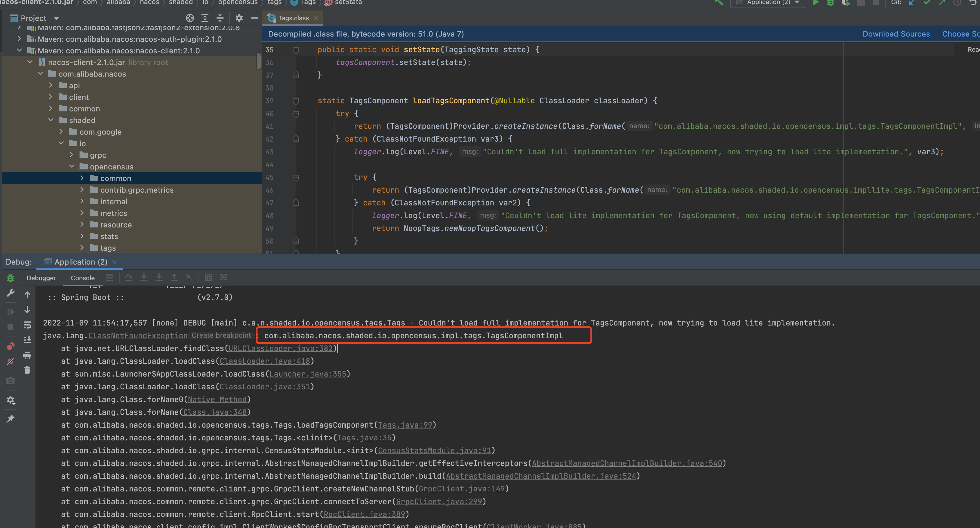980x528 pixels.
Task: Switch to the Console tab
Action: coord(82,278)
